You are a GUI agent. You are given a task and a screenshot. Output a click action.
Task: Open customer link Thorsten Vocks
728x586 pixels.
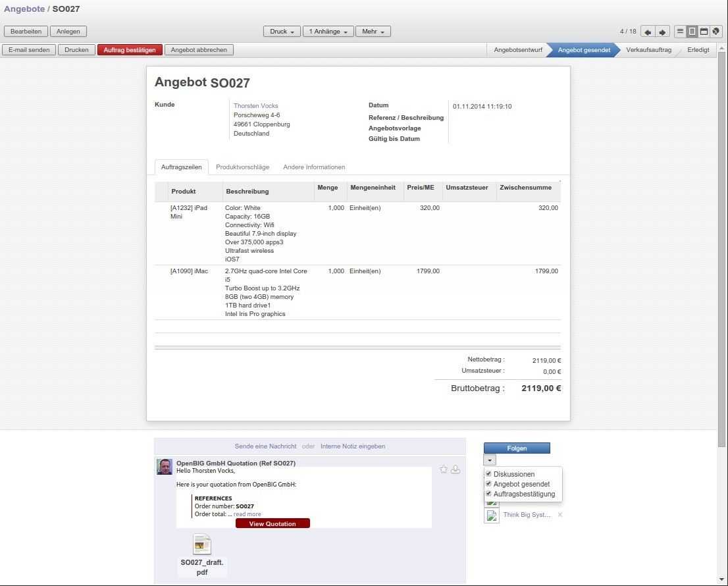click(x=256, y=106)
